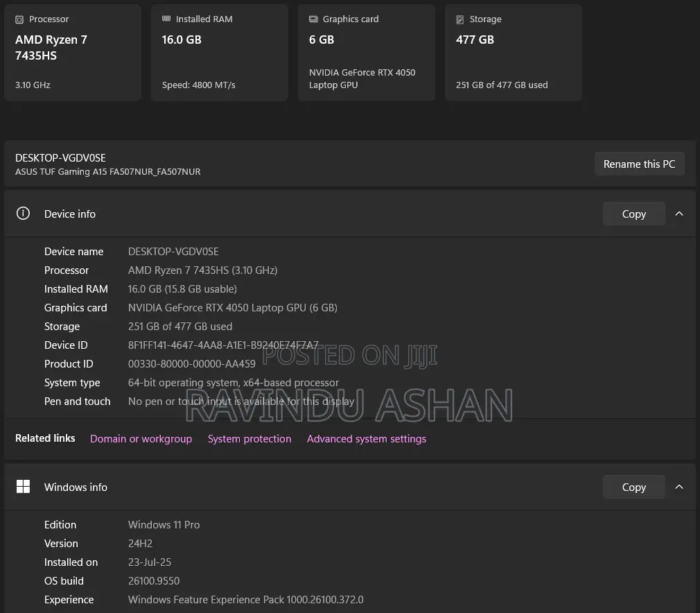This screenshot has height=613, width=700.
Task: Click 'Windows info' section title
Action: coord(76,487)
